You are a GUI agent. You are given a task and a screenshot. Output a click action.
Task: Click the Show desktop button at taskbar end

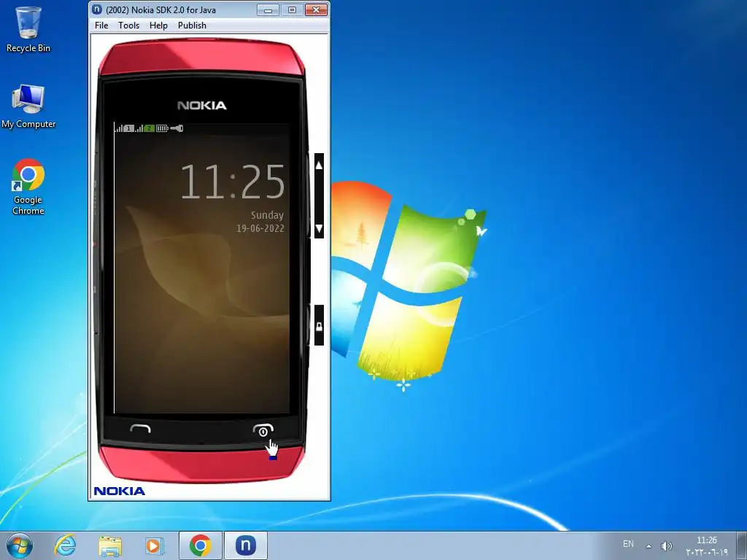742,545
